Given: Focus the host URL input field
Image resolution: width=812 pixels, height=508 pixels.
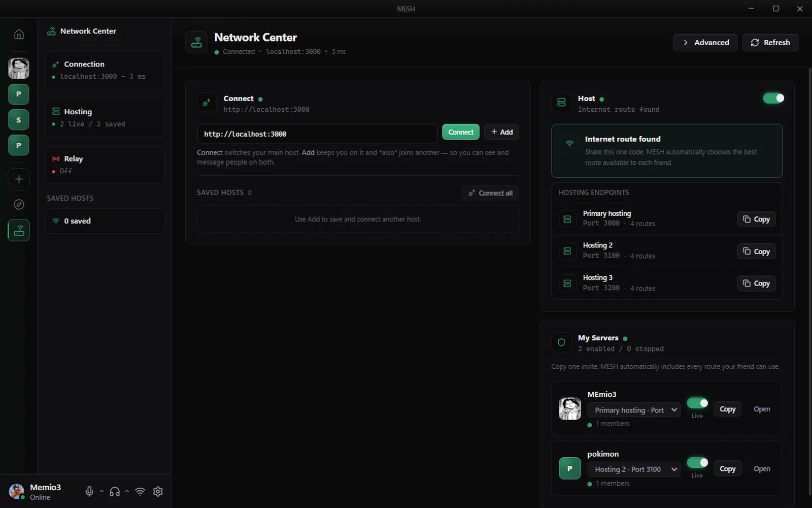Looking at the screenshot, I should (x=317, y=134).
